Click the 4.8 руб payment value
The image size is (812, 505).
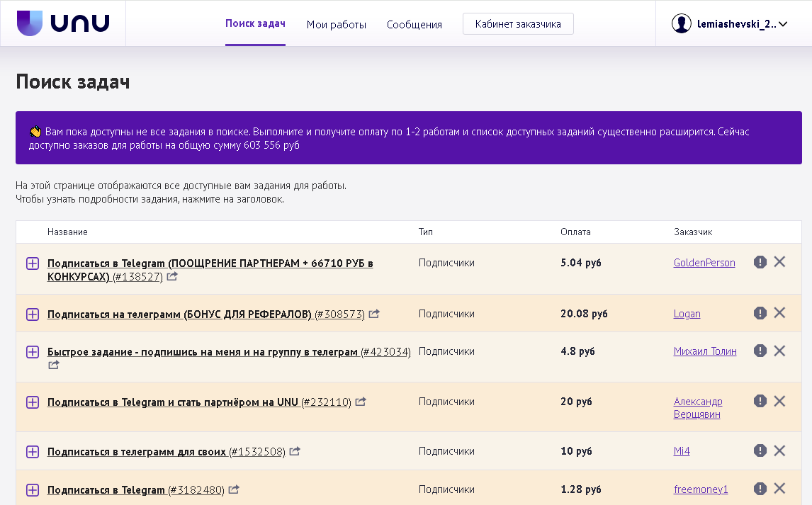click(577, 351)
